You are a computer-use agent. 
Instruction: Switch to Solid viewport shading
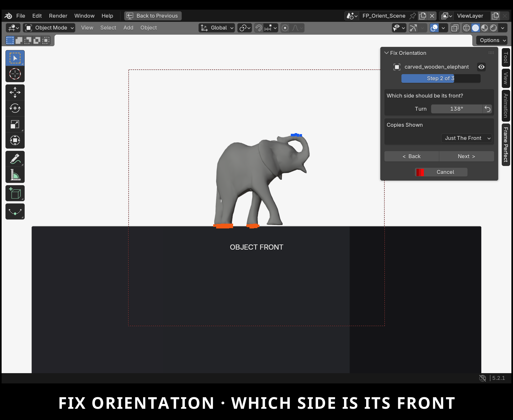point(475,28)
